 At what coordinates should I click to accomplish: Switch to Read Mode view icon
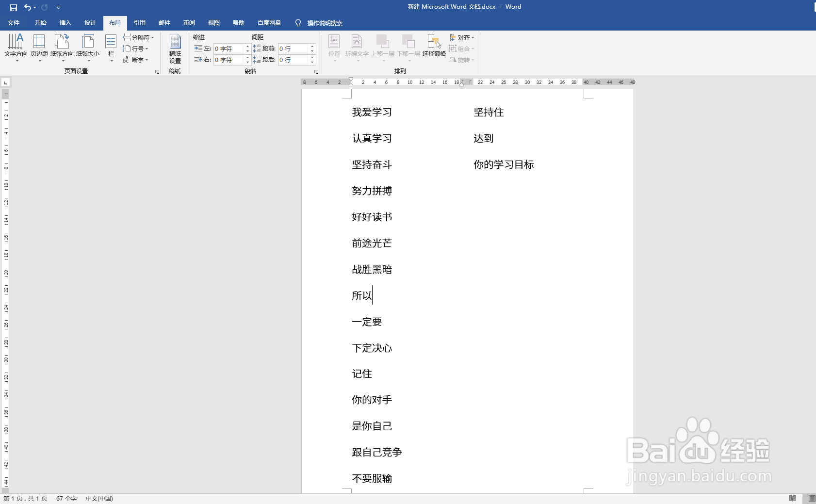tap(792, 499)
